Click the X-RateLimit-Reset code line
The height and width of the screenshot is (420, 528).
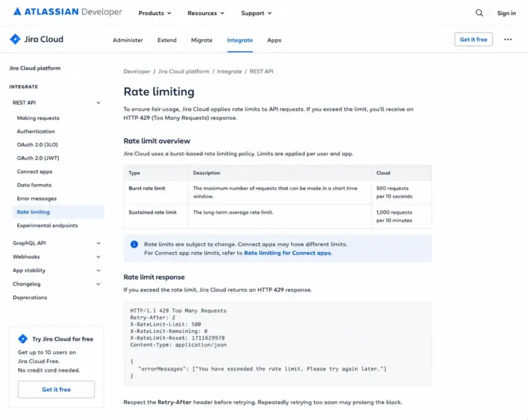coord(177,338)
